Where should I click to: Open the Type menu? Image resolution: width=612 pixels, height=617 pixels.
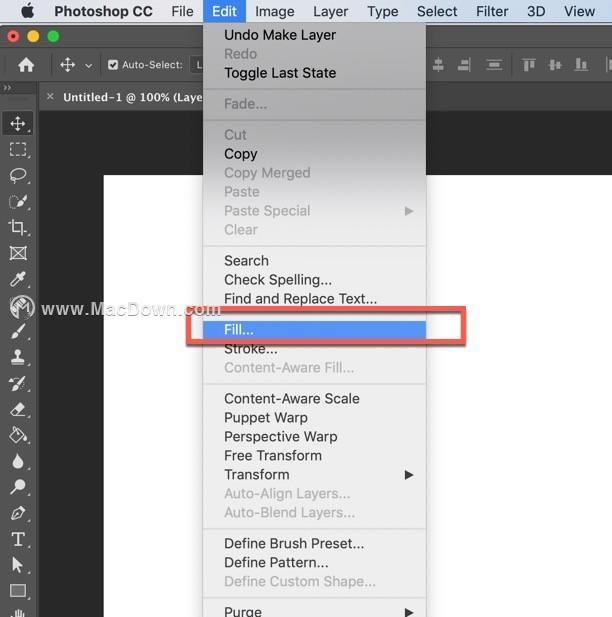[x=383, y=11]
